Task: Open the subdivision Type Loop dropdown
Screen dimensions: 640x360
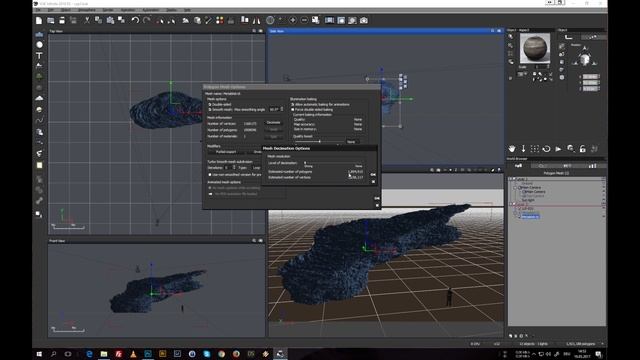Action: (x=256, y=168)
